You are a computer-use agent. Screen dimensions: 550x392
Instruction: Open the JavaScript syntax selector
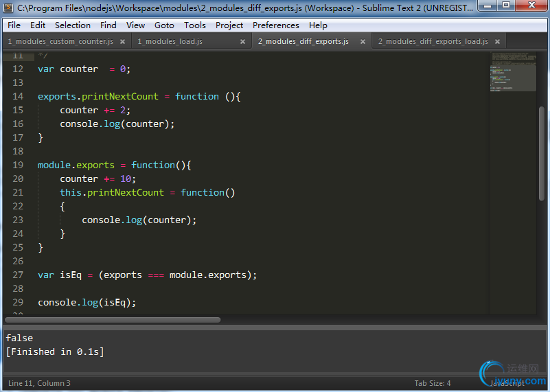(x=507, y=383)
